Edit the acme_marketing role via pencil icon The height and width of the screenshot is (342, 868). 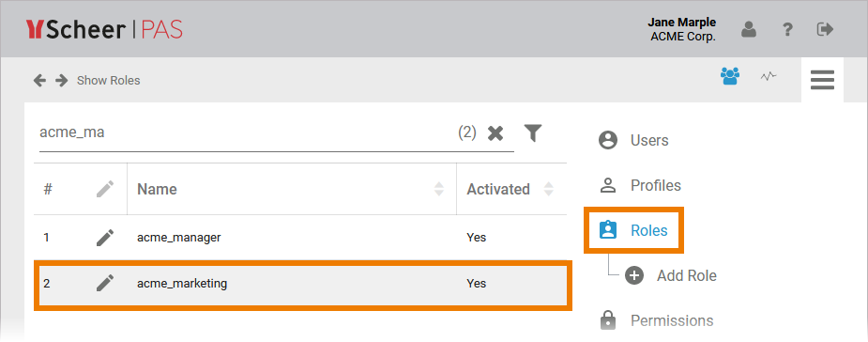pyautogui.click(x=104, y=283)
